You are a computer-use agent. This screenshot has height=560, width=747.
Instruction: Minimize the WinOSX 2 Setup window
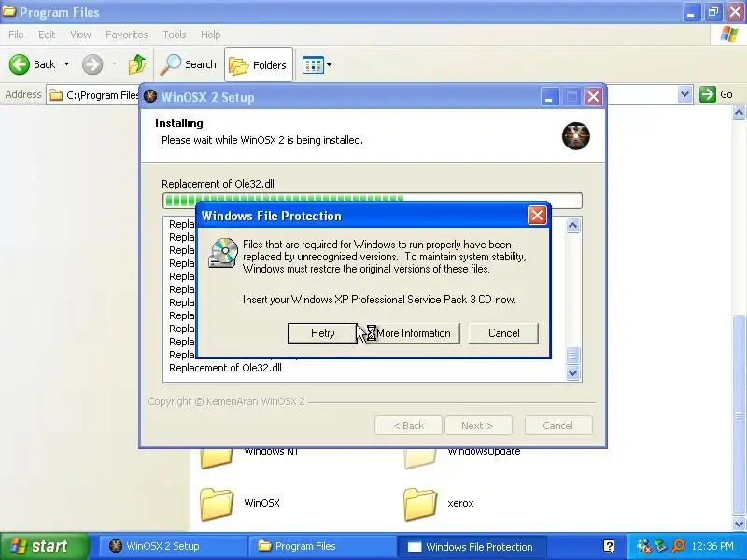point(549,97)
